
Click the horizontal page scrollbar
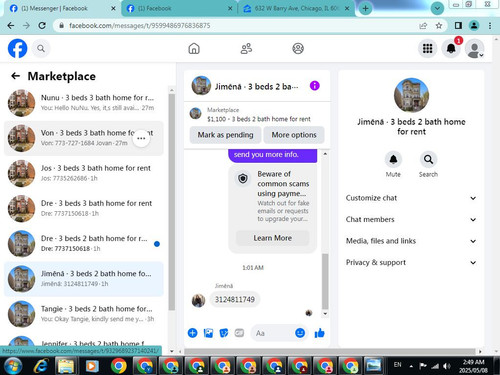tap(329, 351)
